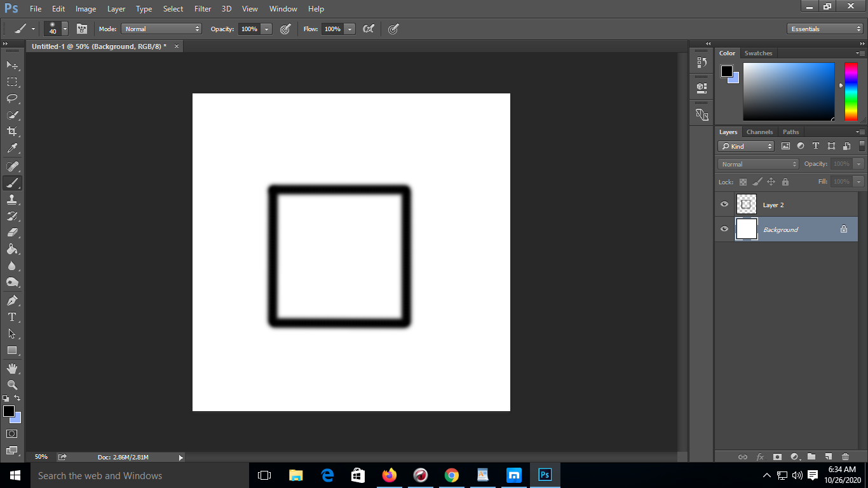
Task: Click the vertical hue spectrum slider
Action: click(851, 91)
